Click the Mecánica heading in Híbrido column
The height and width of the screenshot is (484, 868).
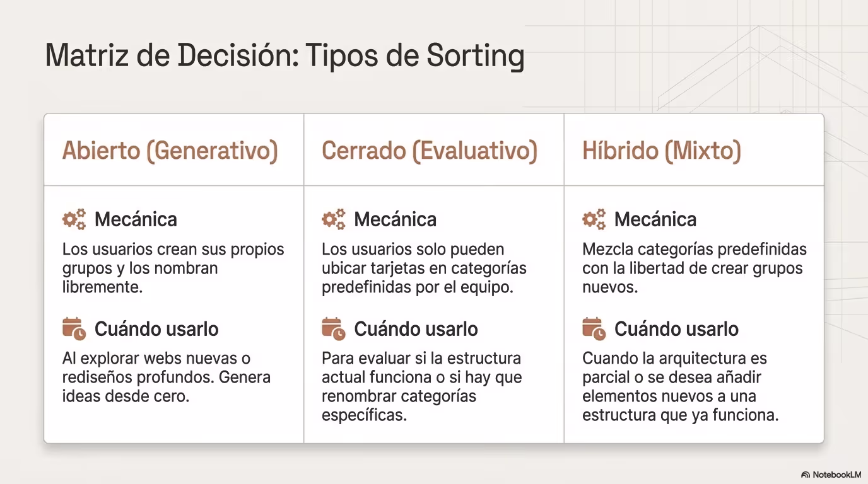(655, 219)
